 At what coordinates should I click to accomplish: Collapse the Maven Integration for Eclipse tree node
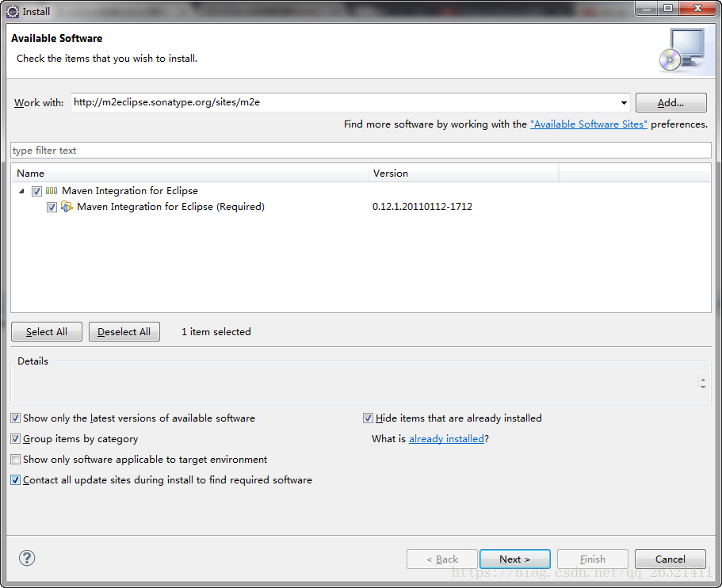click(x=21, y=191)
